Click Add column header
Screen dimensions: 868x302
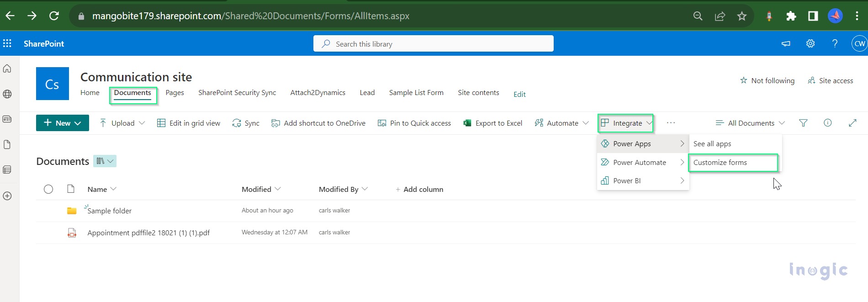pos(419,189)
